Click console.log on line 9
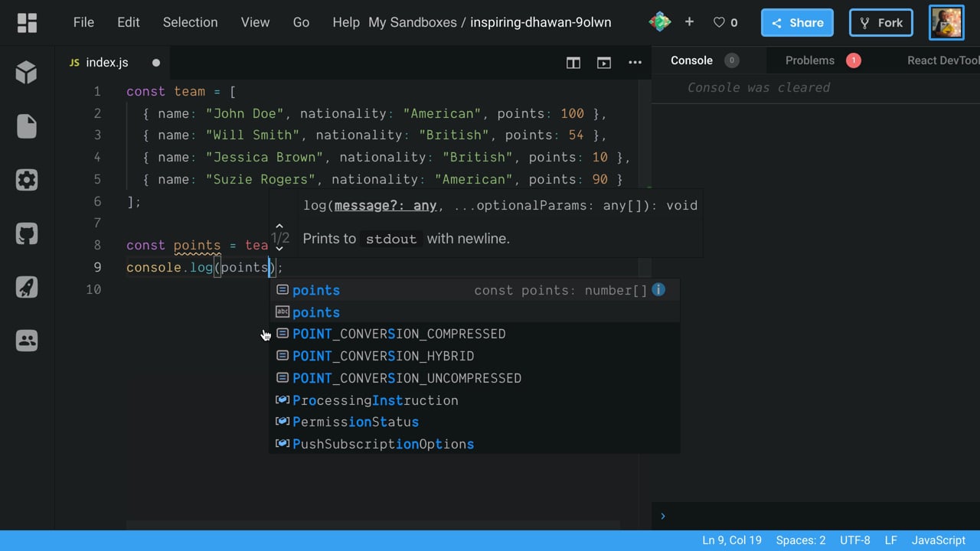980x551 pixels. click(170, 267)
